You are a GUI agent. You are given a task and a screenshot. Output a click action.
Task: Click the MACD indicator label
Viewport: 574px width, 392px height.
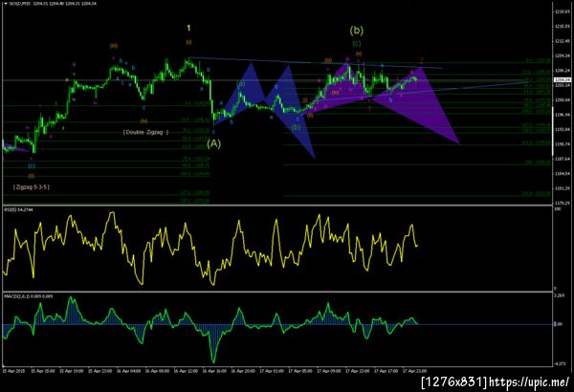(x=28, y=296)
